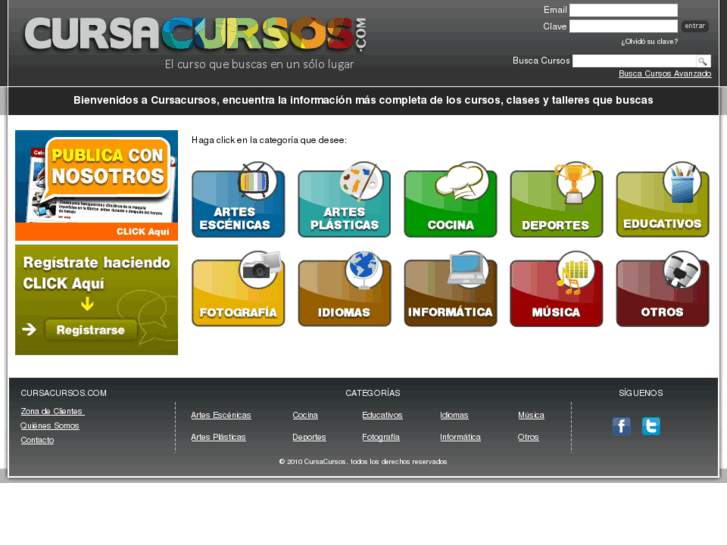Open the Educativos pencil cup tile
This screenshot has width=727, height=545.
tap(663, 200)
